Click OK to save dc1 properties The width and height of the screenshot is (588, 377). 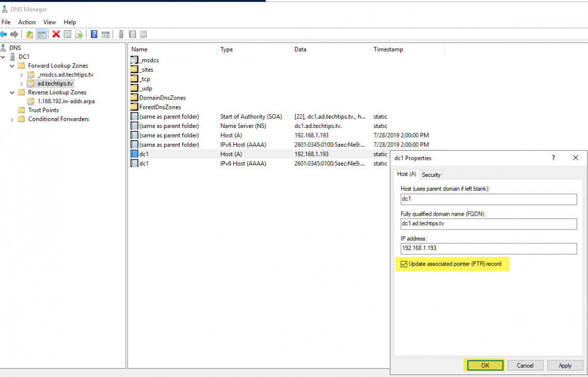point(484,365)
